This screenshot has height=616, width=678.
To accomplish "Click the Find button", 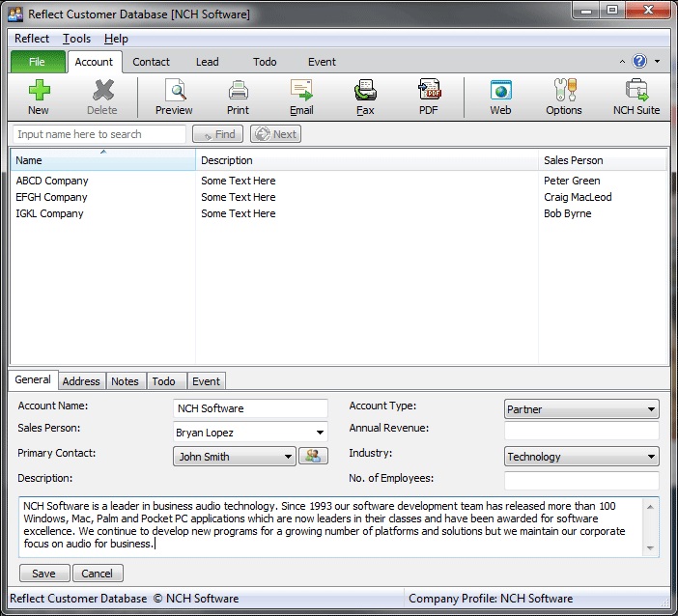I will point(218,134).
